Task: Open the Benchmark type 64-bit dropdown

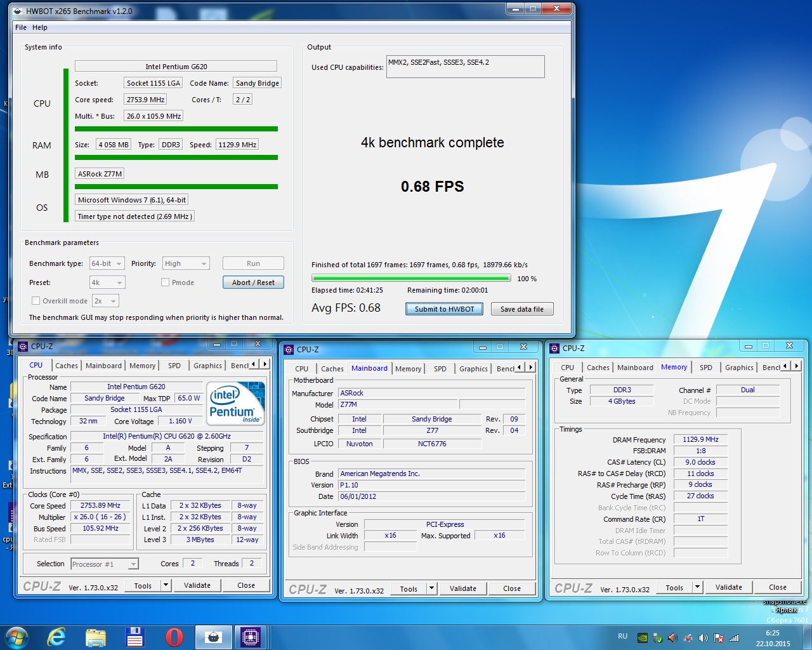Action: point(107,263)
